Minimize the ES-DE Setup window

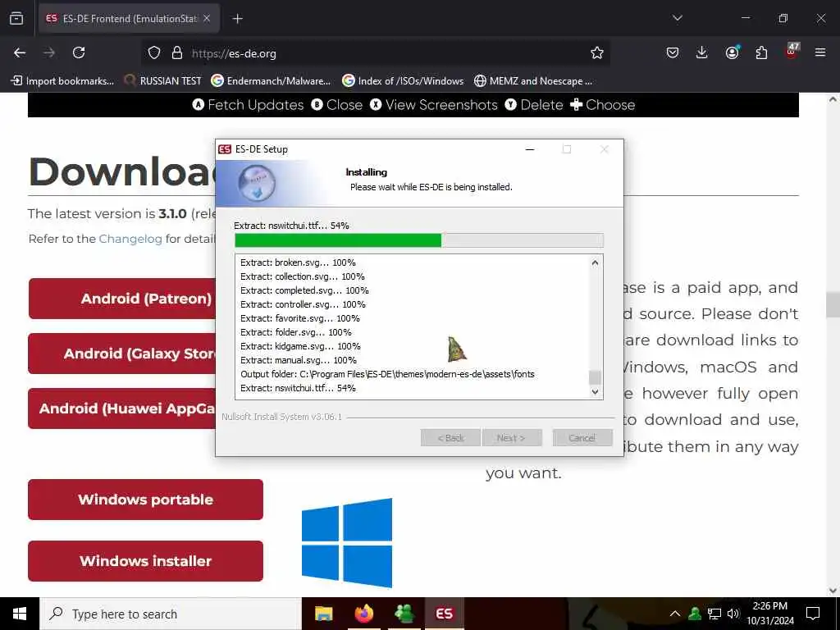click(x=530, y=149)
